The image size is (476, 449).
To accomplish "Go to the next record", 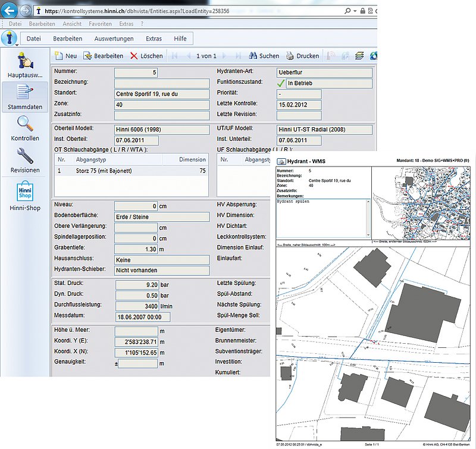I will click(x=224, y=56).
